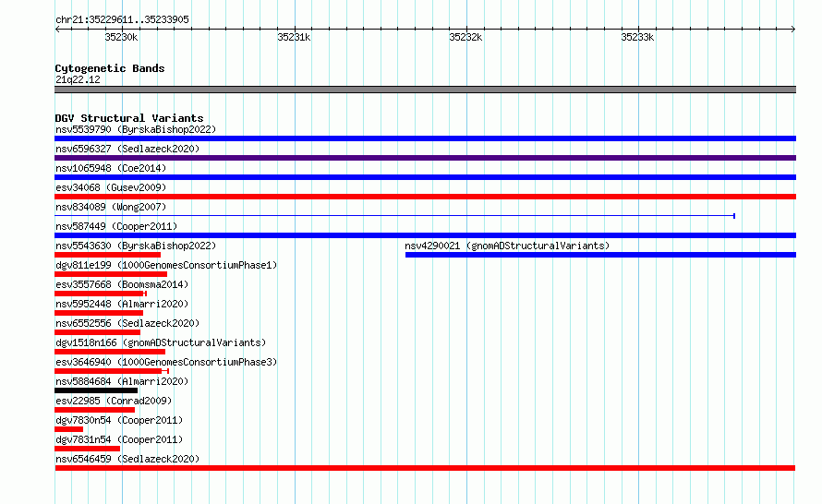Select red bar under dgv811e199

pyautogui.click(x=111, y=274)
